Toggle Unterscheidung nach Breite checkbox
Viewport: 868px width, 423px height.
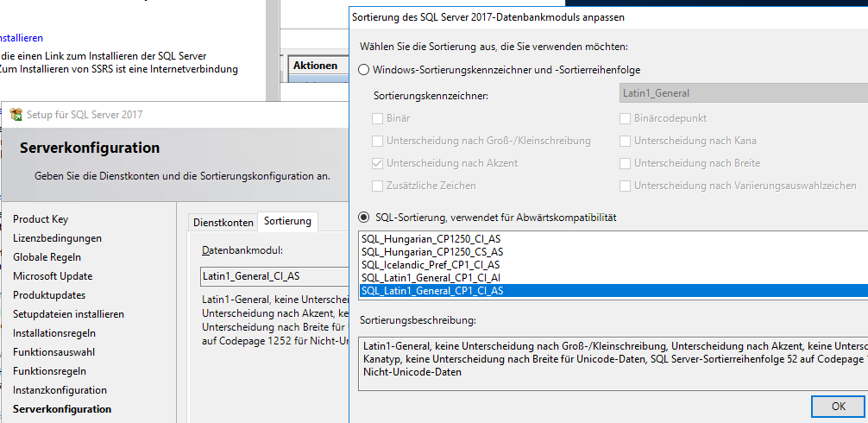click(625, 163)
